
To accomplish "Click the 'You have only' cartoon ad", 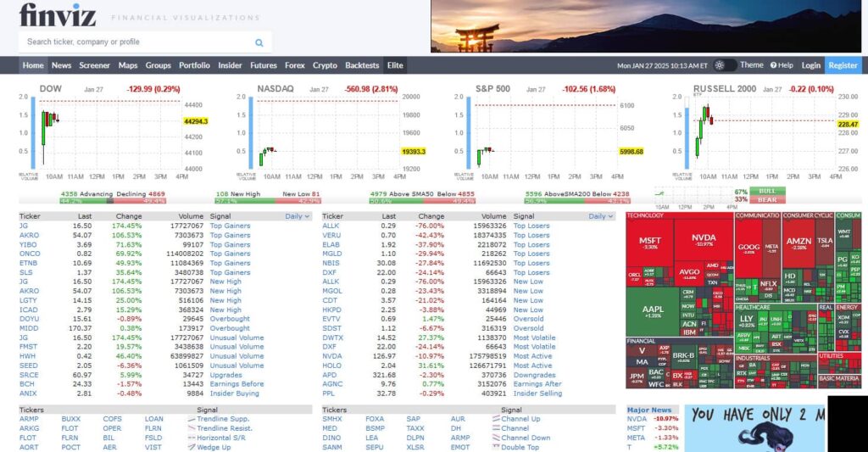I will click(x=755, y=428).
